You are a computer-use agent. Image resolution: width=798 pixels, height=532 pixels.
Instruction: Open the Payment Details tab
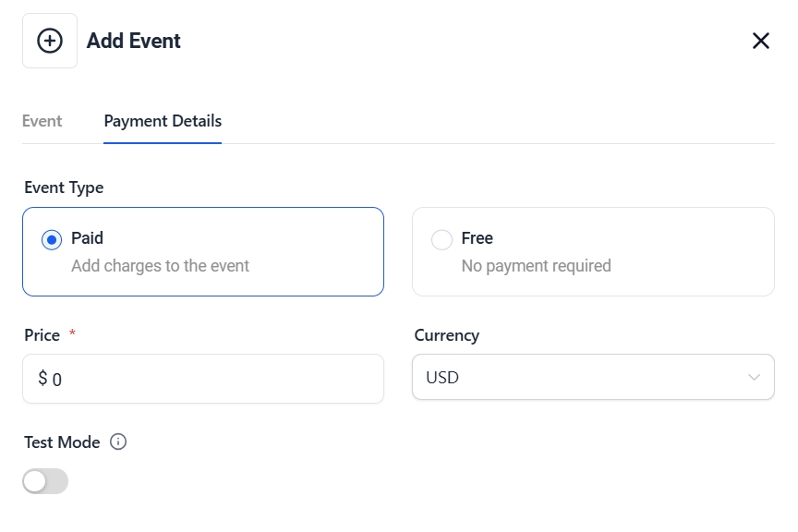pos(163,121)
